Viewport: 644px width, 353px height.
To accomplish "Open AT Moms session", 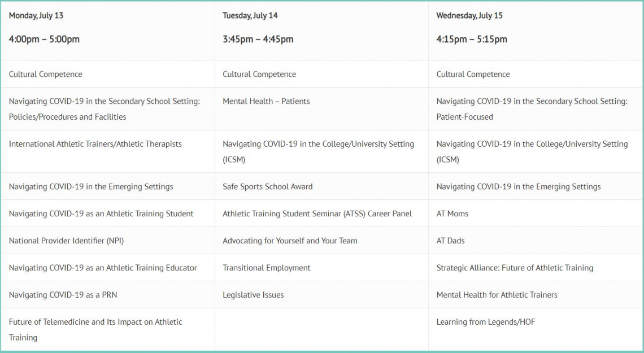I will (x=452, y=214).
